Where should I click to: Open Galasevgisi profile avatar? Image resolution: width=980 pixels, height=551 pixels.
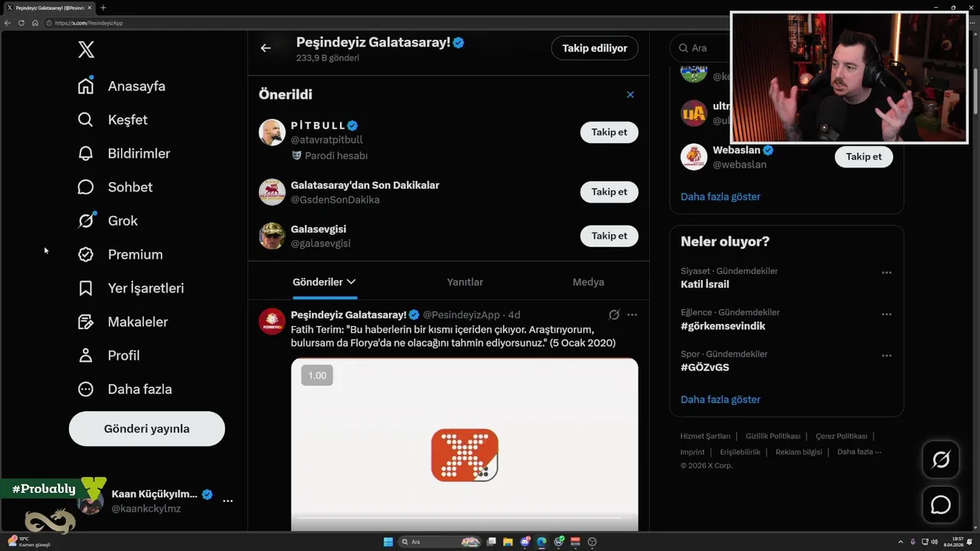[x=272, y=236]
